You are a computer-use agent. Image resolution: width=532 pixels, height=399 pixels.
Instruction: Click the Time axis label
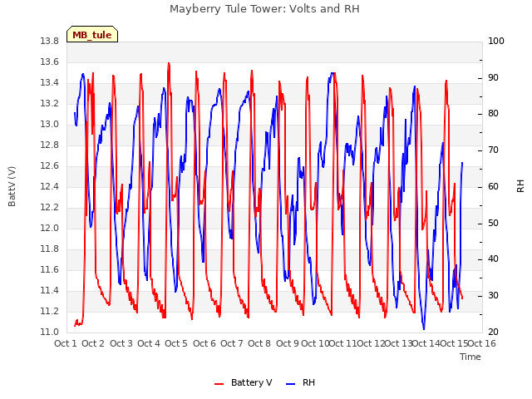tap(470, 357)
